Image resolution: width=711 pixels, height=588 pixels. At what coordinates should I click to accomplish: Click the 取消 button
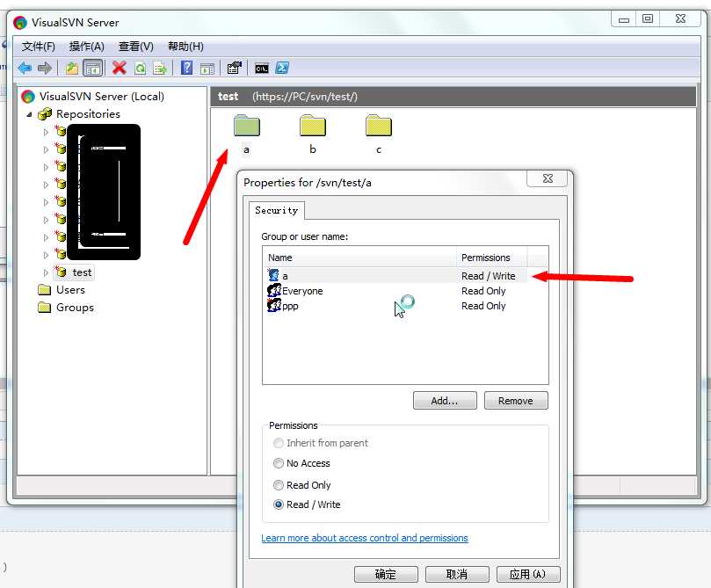457,575
